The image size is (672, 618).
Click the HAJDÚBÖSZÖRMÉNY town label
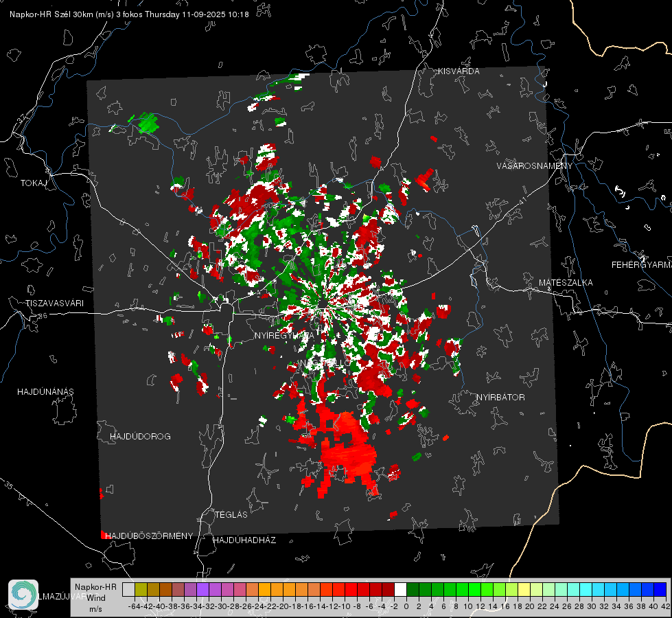149,536
